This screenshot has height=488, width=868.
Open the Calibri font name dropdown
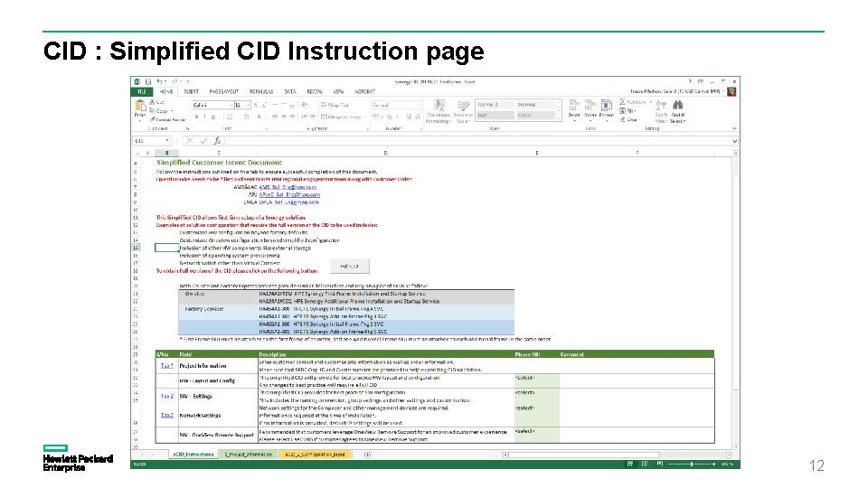[231, 105]
